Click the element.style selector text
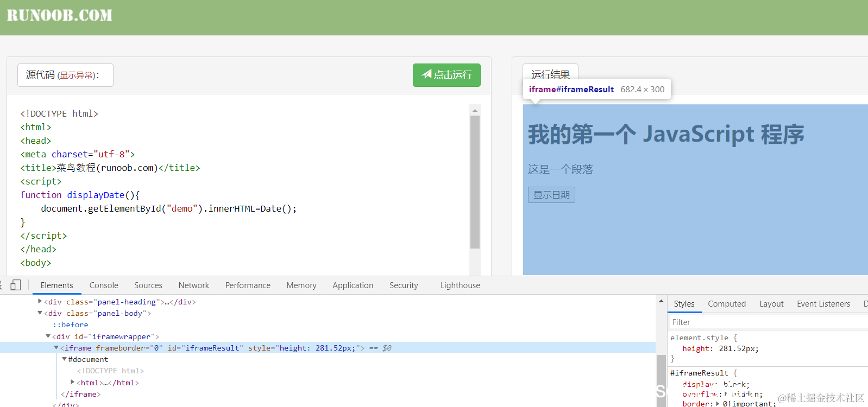Viewport: 868px width, 407px height. click(x=699, y=338)
